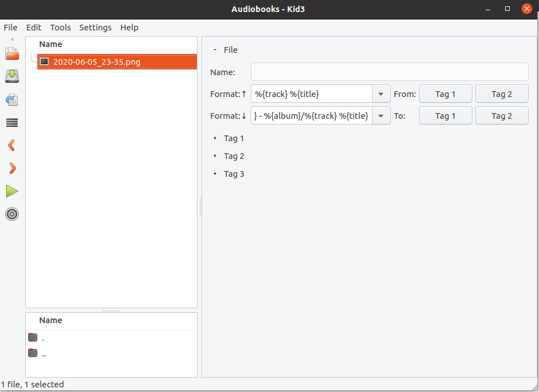Go to previous file with the left arrow
Screen dimensions: 539x392
(11, 145)
